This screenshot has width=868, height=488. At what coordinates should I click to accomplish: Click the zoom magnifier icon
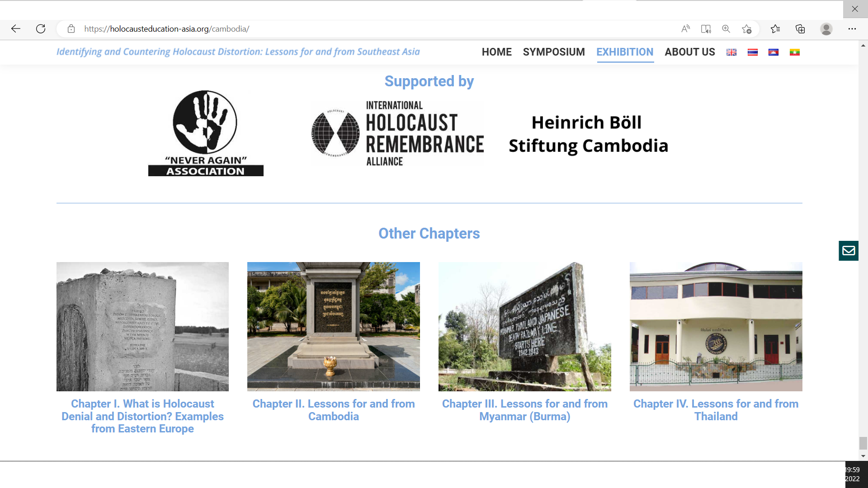[726, 29]
